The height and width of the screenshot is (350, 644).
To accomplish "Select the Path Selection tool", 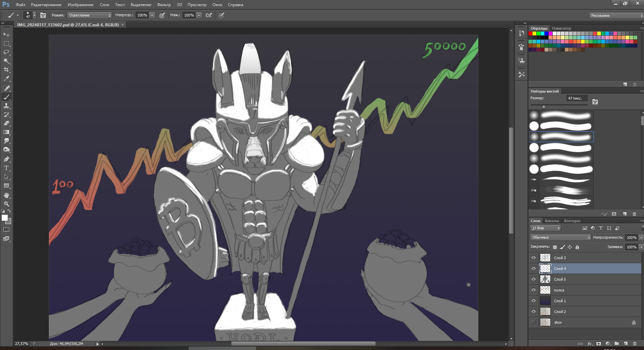I will pos(6,177).
